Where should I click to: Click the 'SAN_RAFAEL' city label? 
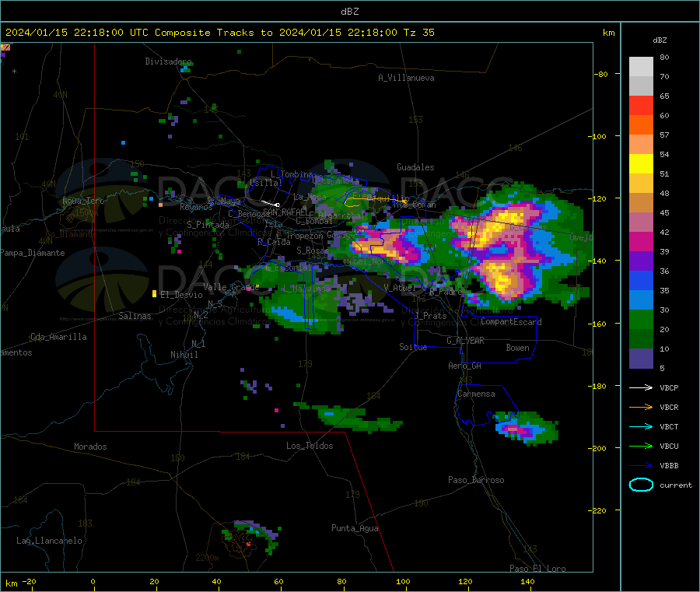coord(285,212)
